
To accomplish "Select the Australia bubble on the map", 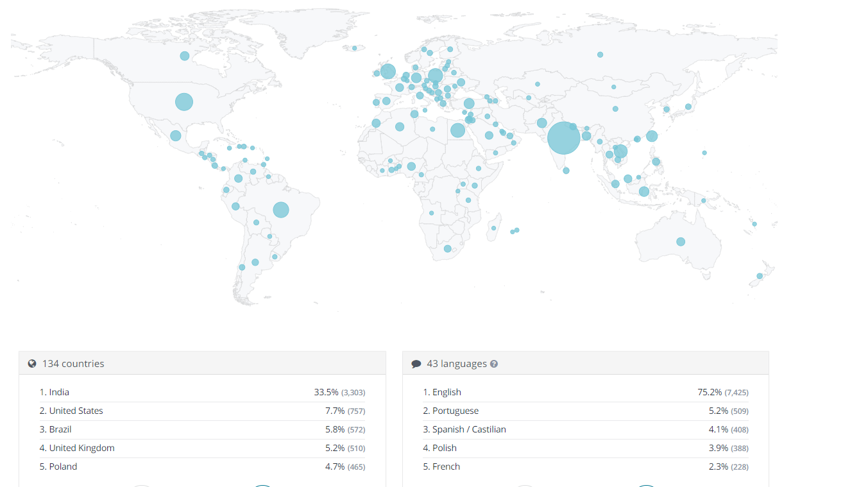I will (681, 242).
